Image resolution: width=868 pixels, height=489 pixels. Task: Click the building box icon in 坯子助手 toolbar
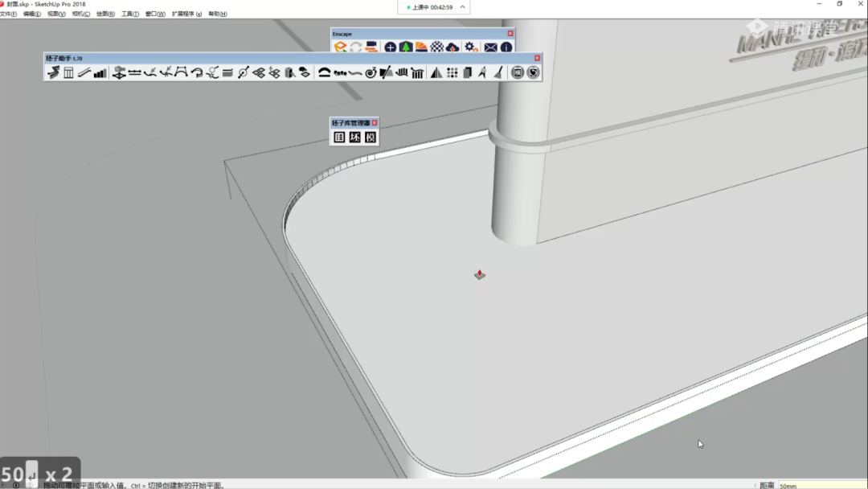point(289,72)
